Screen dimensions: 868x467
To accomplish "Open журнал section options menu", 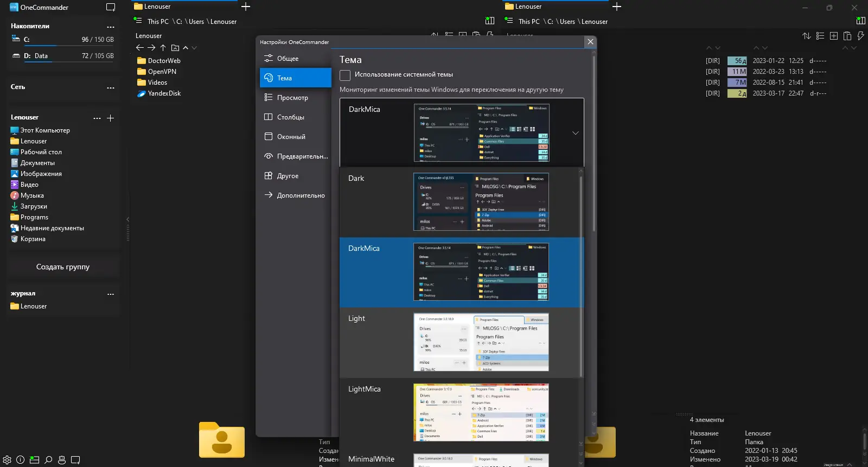I will click(111, 294).
